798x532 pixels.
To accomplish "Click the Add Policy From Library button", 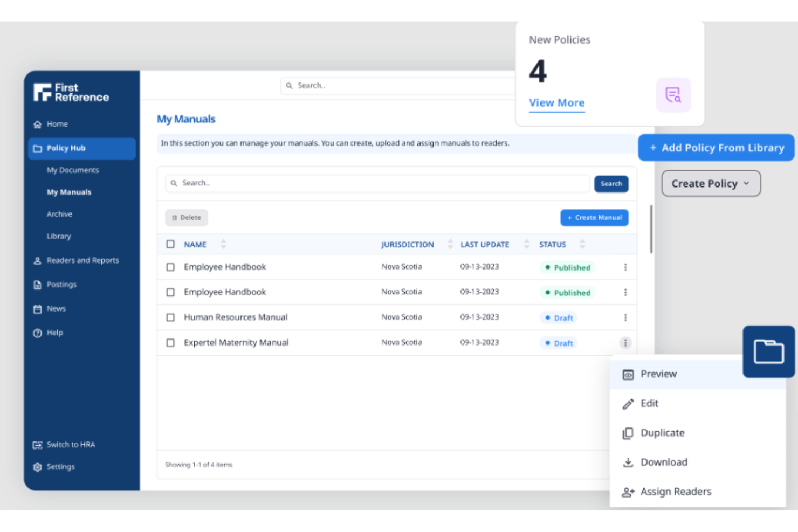I will [716, 148].
